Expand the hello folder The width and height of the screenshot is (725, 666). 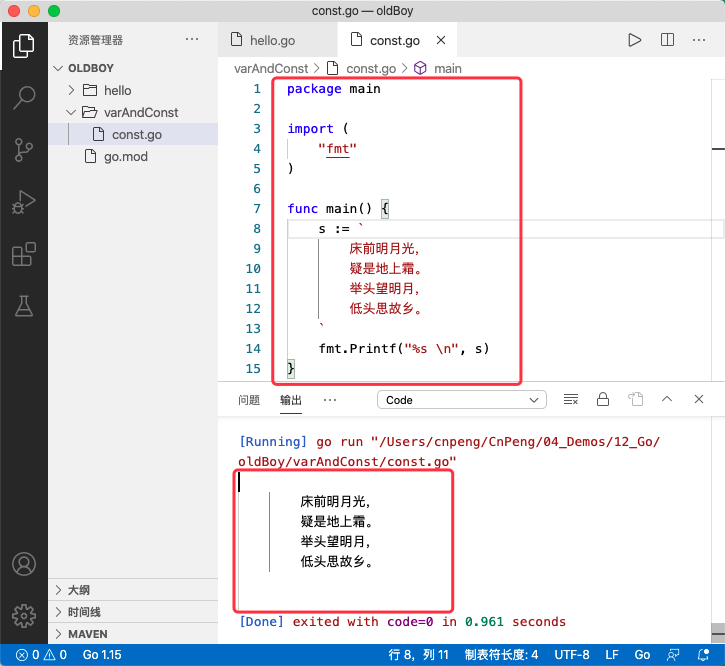coord(117,91)
